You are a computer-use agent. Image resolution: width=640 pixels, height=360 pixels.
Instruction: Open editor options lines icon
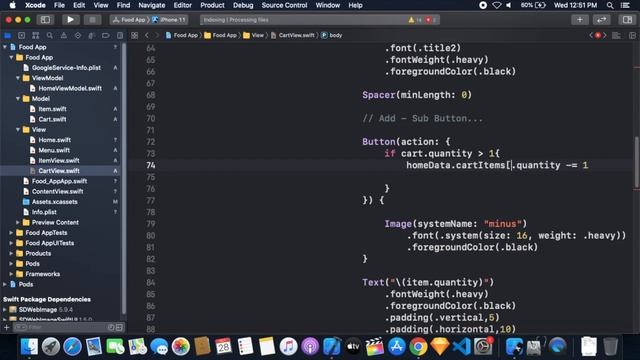click(x=616, y=36)
